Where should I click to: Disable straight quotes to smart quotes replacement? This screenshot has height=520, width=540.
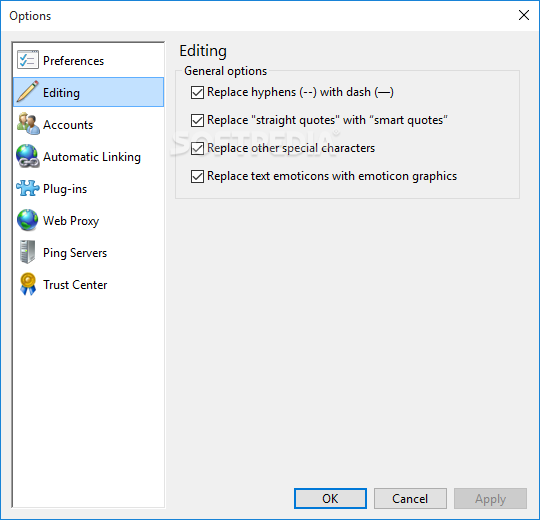(197, 121)
